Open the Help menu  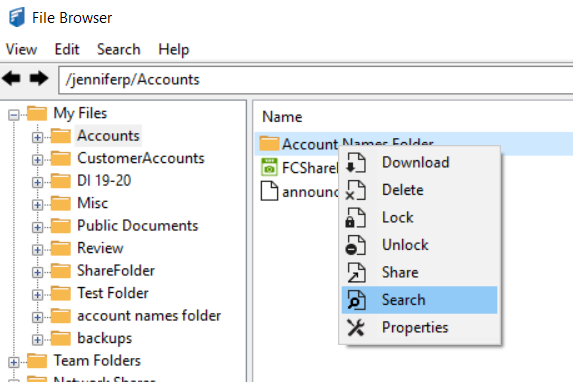174,49
